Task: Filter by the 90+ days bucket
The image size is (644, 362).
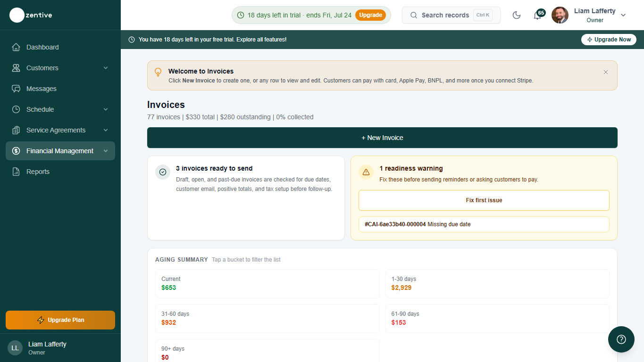Action: pos(268,351)
